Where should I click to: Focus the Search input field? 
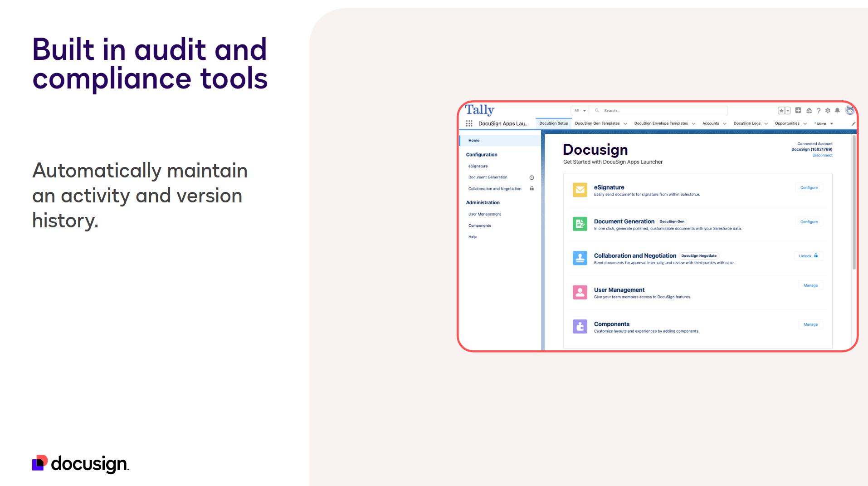(658, 110)
